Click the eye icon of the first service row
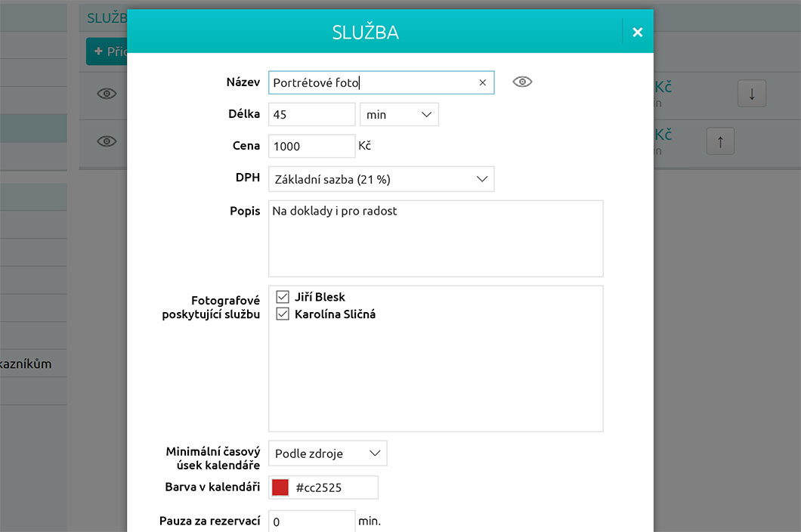 pyautogui.click(x=107, y=94)
